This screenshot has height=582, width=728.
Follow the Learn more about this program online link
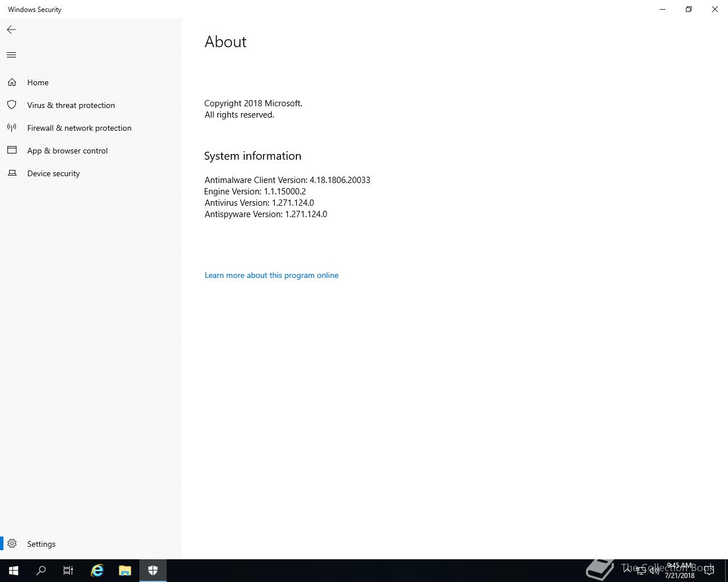tap(271, 275)
